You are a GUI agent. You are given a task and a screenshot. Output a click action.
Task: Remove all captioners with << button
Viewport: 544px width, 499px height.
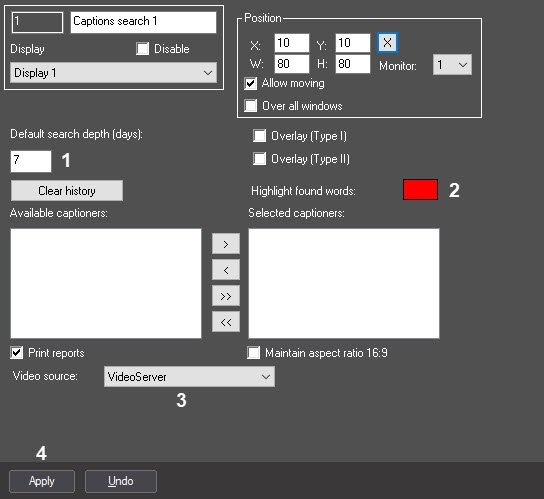coord(226,322)
